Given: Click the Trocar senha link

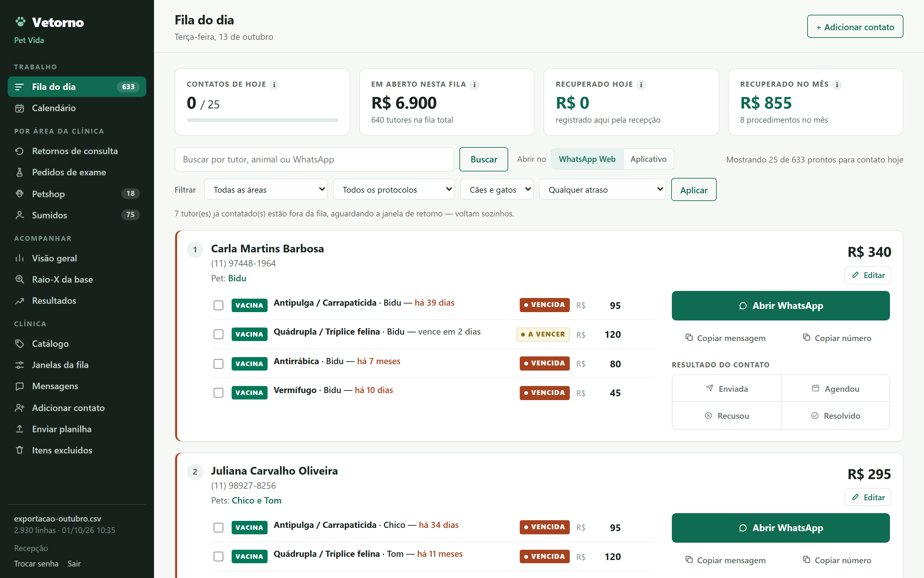Looking at the screenshot, I should [36, 564].
